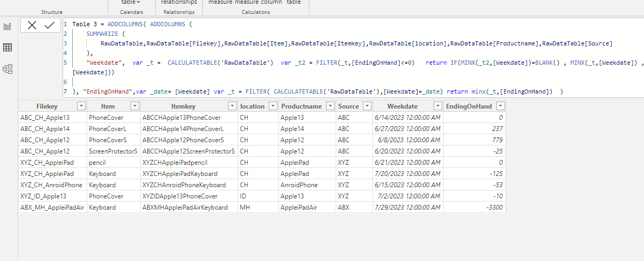
Task: Click inside the DAX formula editor
Action: (353, 57)
